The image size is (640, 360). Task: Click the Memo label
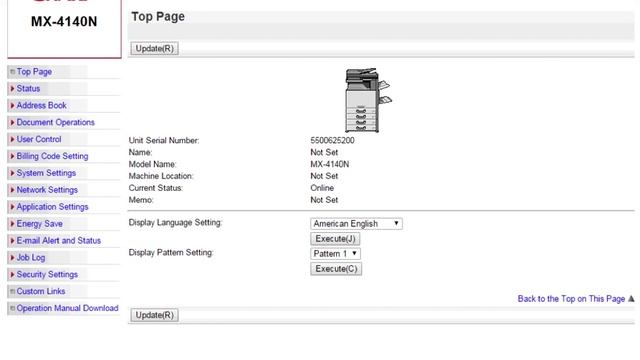tap(141, 200)
